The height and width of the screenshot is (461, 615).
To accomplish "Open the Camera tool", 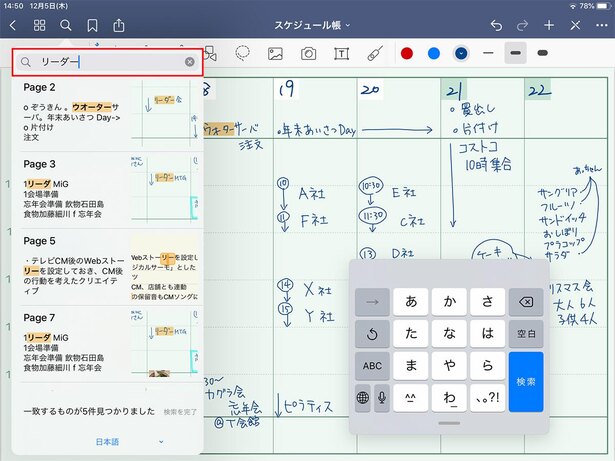I will pyautogui.click(x=309, y=53).
